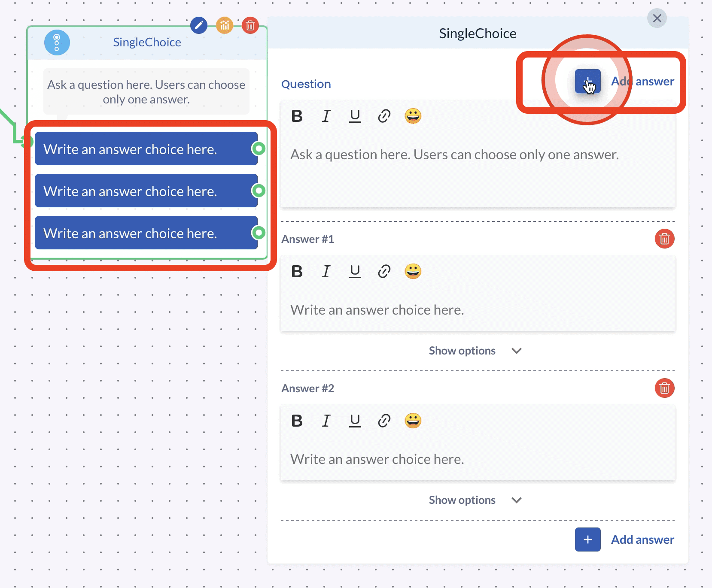Viewport: 712px width, 588px height.
Task: Open emoji picker in the Answer #1 editor
Action: 413,271
